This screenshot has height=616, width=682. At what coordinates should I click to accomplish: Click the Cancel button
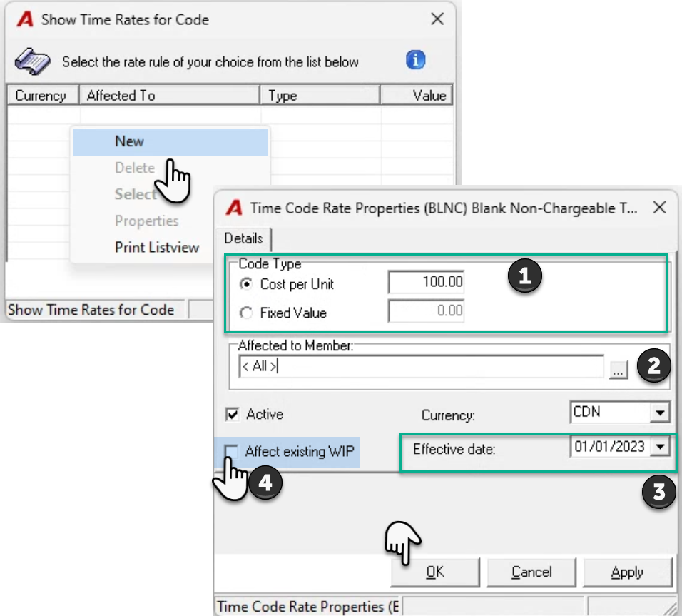[x=531, y=572]
